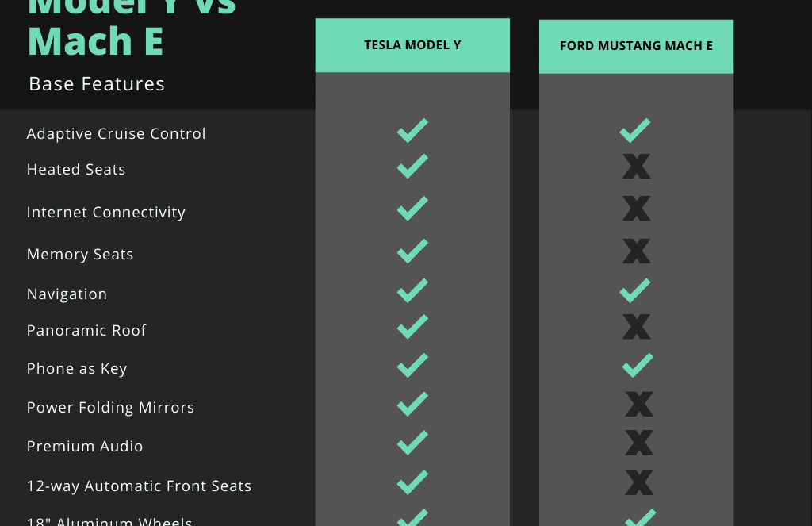Click Tesla checkmark for 12-way Automatic Front Seats
Screen dimensions: 812x526
(412, 482)
